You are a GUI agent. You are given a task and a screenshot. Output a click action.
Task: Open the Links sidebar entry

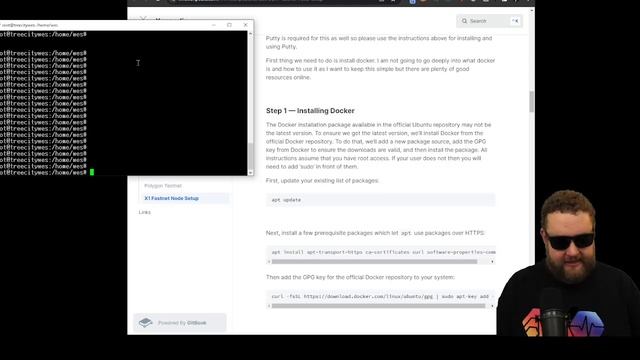tap(144, 212)
